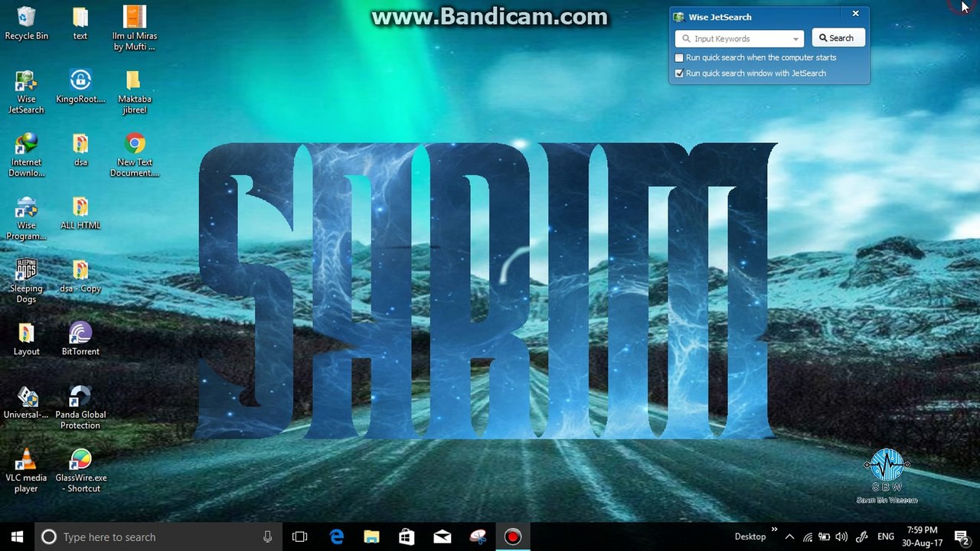The image size is (980, 551).
Task: Launch VLC media player from desktop
Action: [x=26, y=471]
